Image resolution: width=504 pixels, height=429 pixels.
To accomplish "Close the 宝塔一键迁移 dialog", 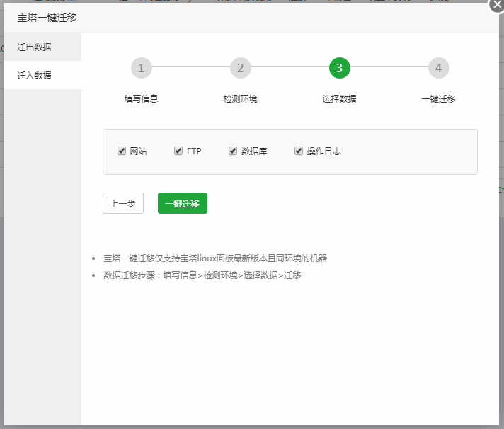I will (x=497, y=5).
